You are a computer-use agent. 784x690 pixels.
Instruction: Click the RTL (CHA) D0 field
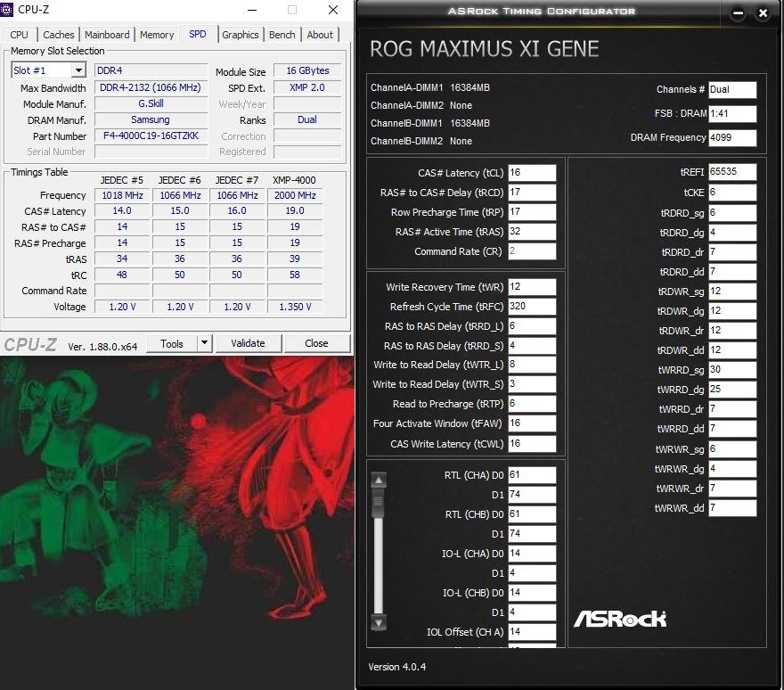point(532,475)
